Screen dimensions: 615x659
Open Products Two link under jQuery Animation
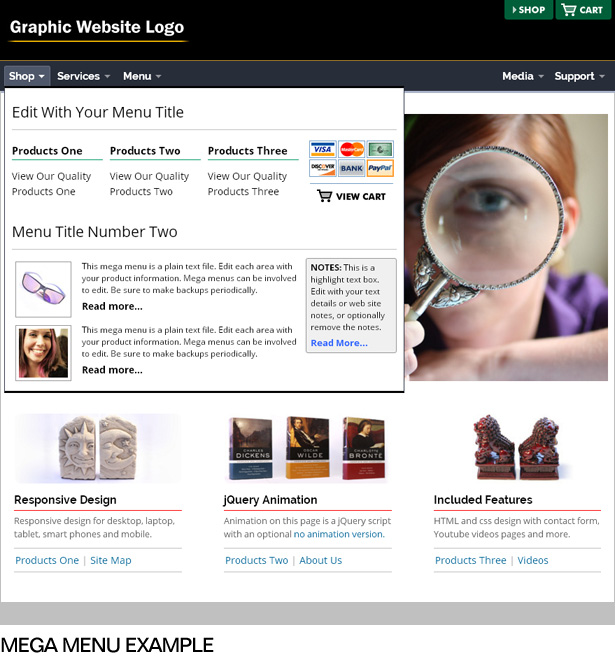[x=256, y=560]
